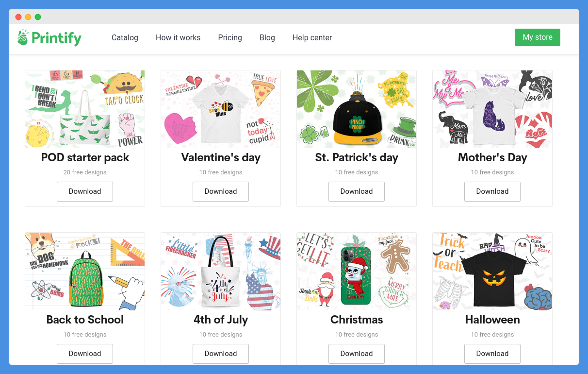This screenshot has height=374, width=588.
Task: Select the Valentine's day title
Action: point(221,157)
